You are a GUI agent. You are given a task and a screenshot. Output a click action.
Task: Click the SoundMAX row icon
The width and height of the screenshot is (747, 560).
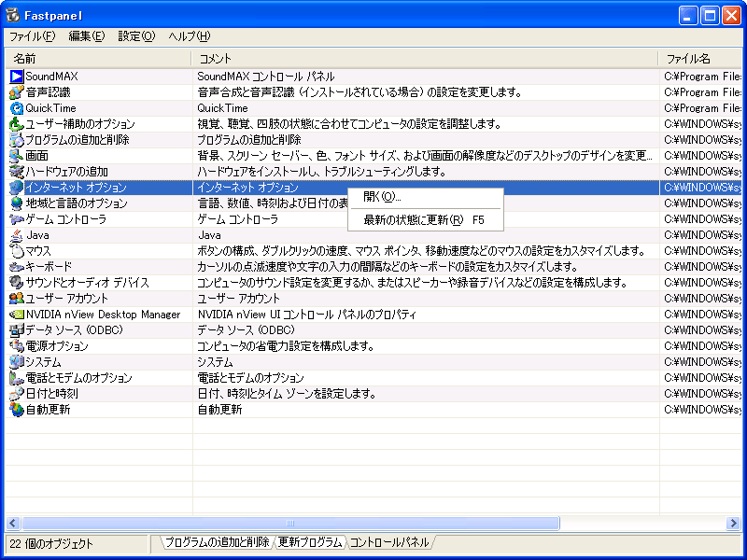(17, 77)
